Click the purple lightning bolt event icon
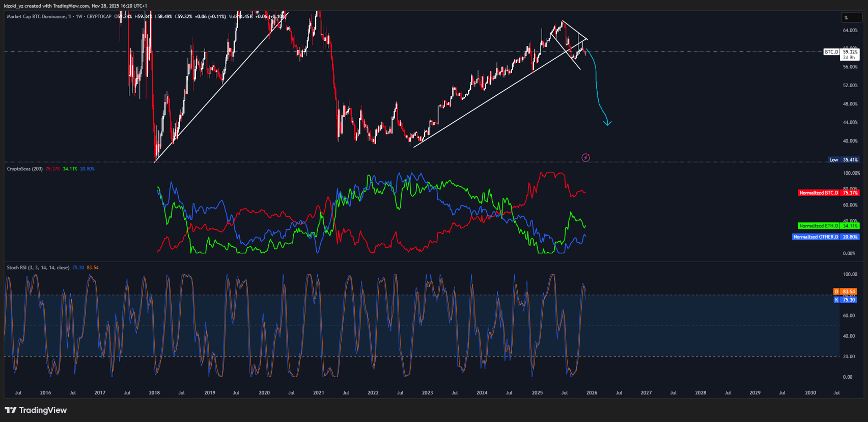 (x=585, y=157)
